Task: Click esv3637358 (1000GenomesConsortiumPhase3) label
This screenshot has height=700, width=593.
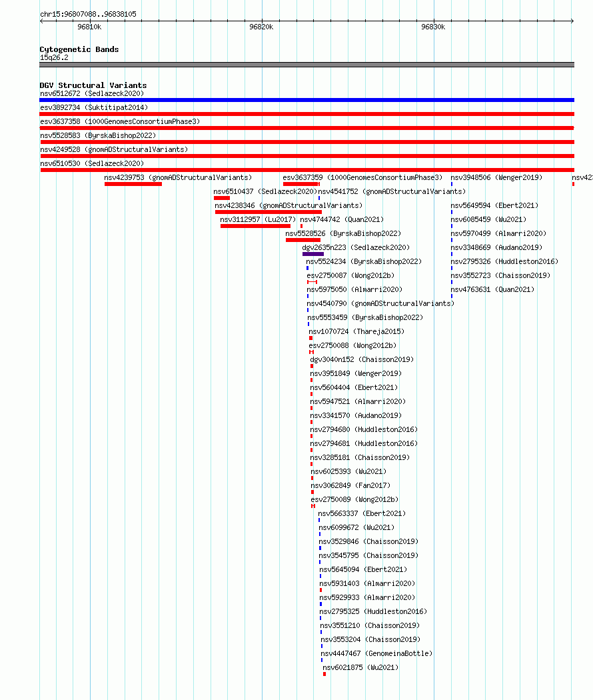Action: 120,121
